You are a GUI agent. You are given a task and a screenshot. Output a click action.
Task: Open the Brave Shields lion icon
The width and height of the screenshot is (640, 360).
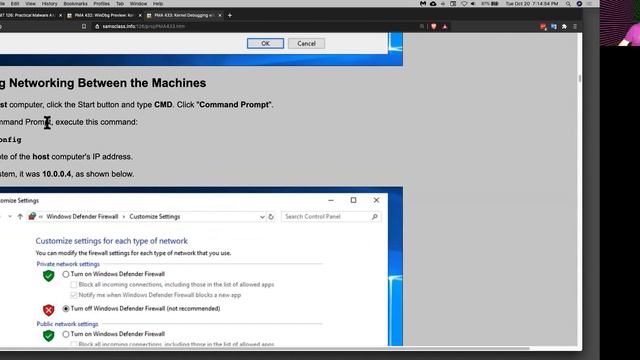pos(433,26)
